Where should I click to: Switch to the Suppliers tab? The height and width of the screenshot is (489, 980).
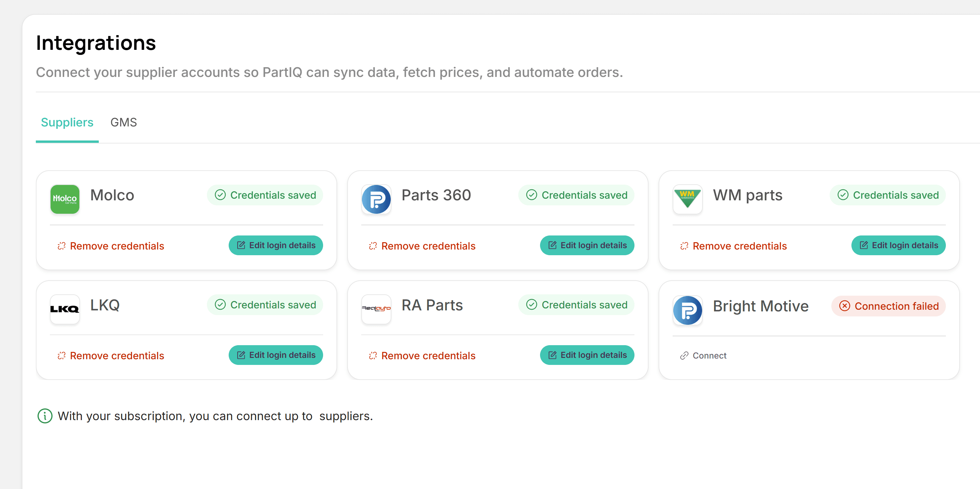tap(67, 122)
